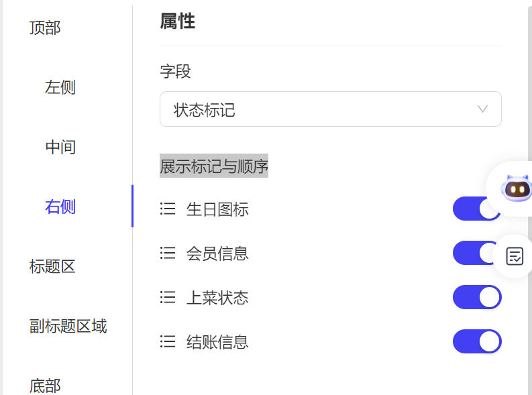
Task: Grab the drag handle beside 生日图标
Action: click(168, 209)
